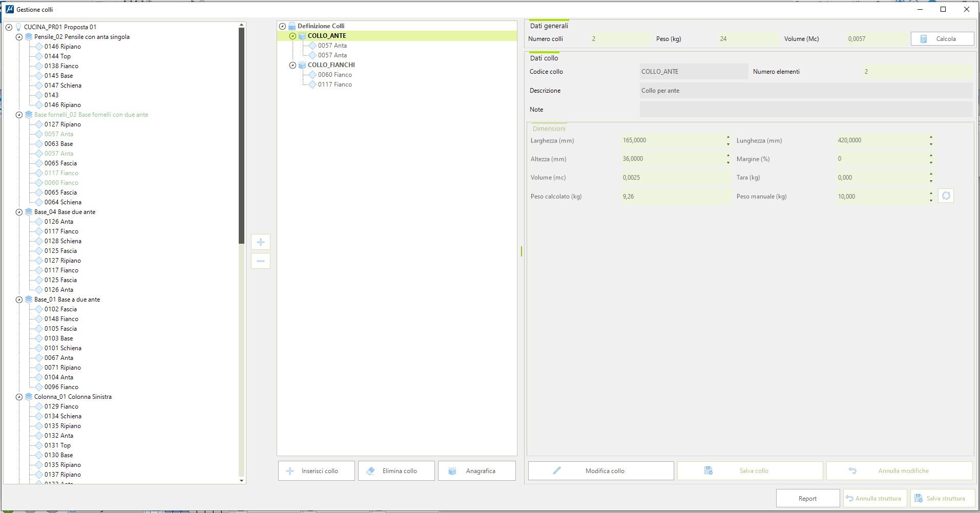Collapse the COLLO_FIANCHI package node
Viewport: 980px width, 513px height.
pos(293,65)
